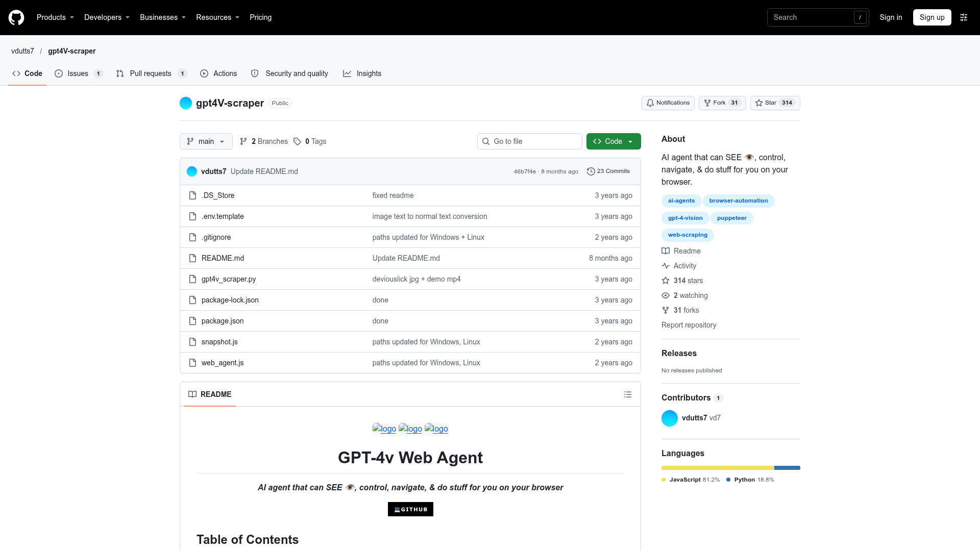
Task: Focus the Go to file input
Action: (530, 141)
